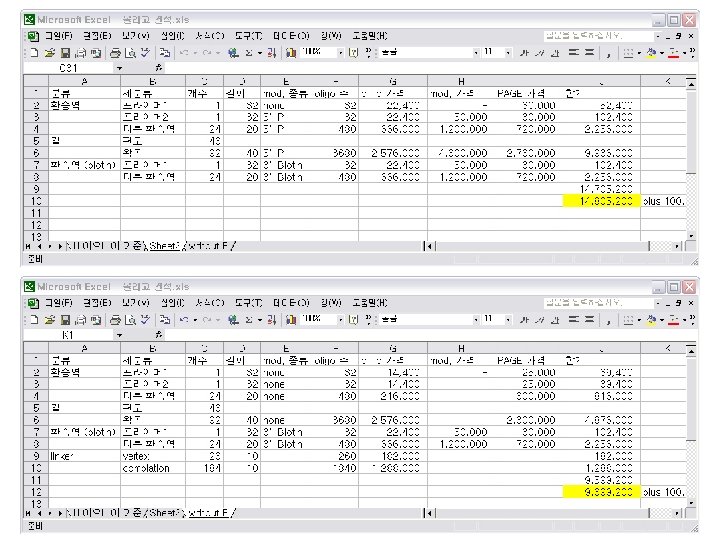The width and height of the screenshot is (720, 540).
Task: Open Tools (T) menu in bottom window
Action: click(248, 303)
